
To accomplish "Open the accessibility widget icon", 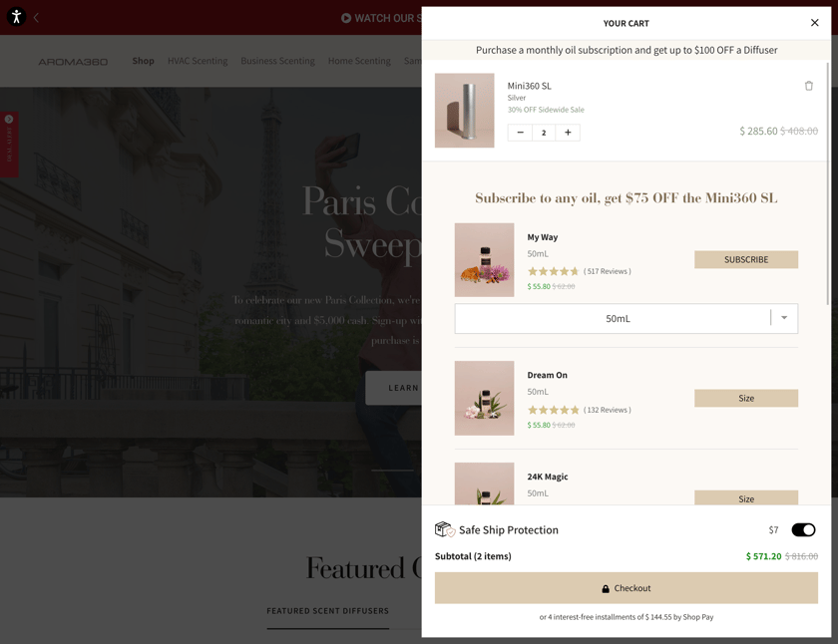I will [x=17, y=17].
